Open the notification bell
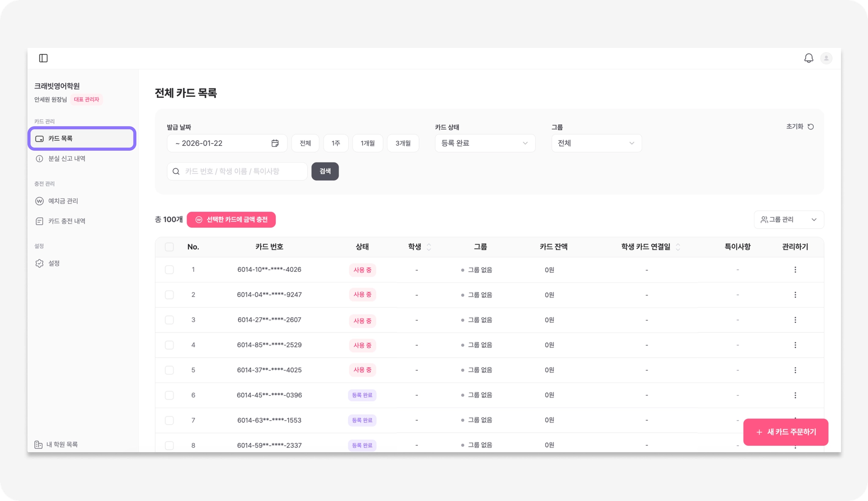Image resolution: width=868 pixels, height=501 pixels. tap(808, 58)
